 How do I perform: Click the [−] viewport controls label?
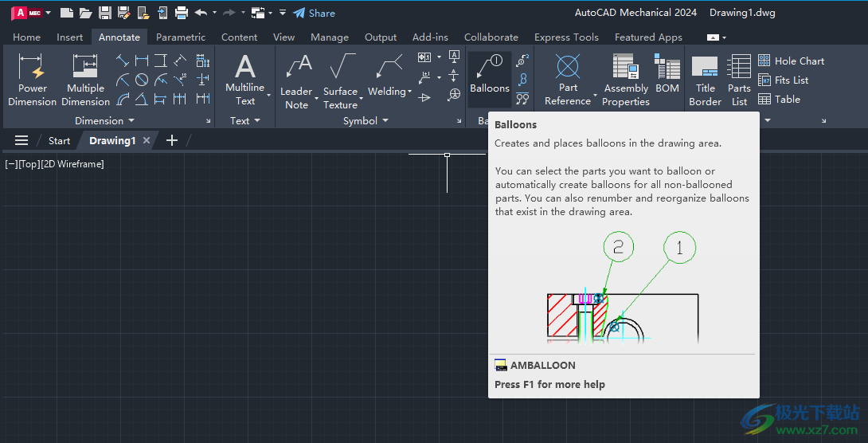tap(11, 164)
